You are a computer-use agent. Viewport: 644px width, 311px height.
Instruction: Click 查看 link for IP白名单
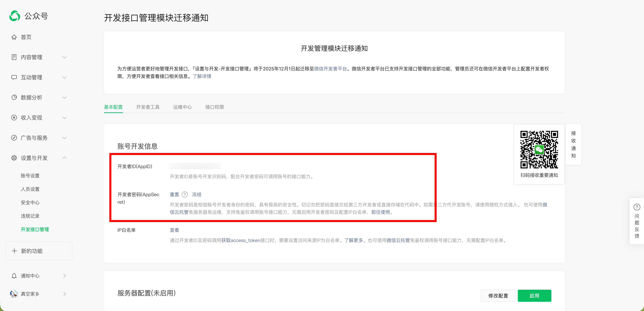pos(174,230)
